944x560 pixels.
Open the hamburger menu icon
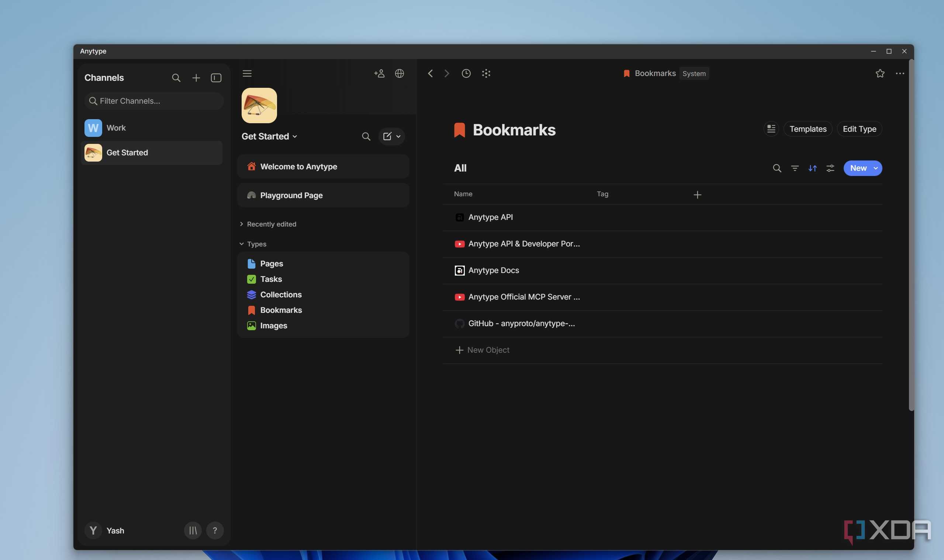(247, 73)
